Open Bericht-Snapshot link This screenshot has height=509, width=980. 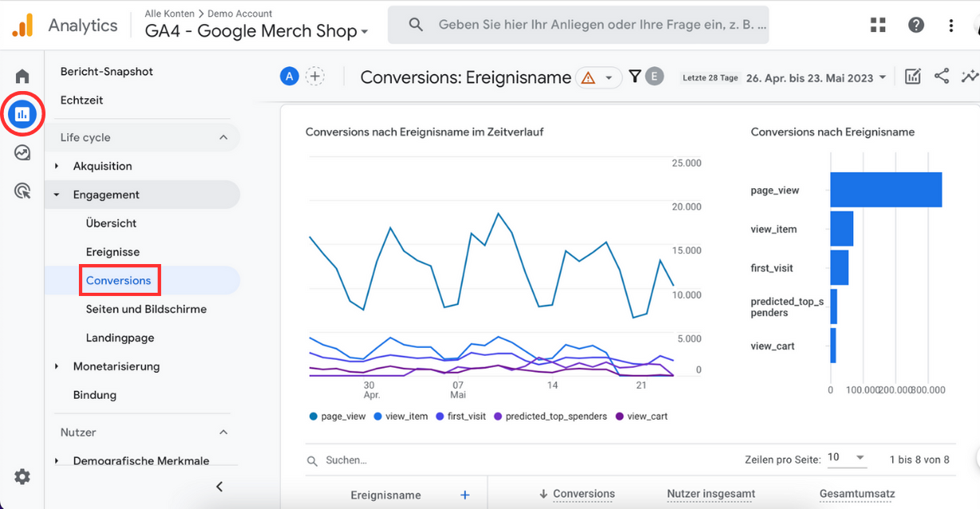click(107, 72)
